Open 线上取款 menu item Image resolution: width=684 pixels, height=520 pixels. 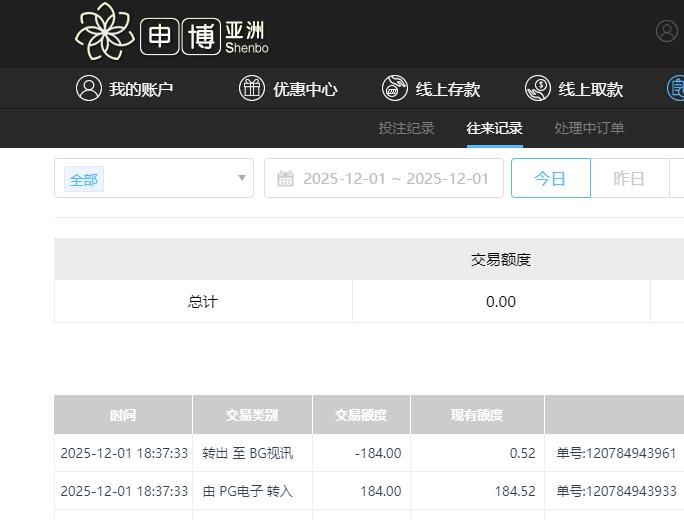click(590, 89)
